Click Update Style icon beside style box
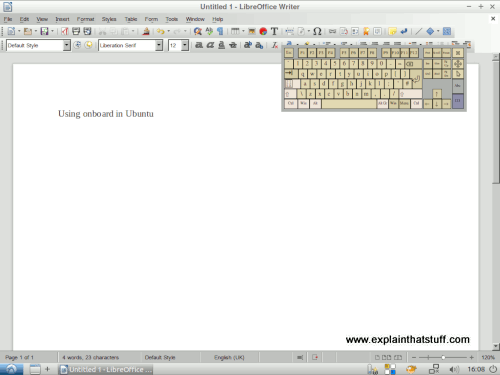Viewport: 500px width, 375px height. pyautogui.click(x=77, y=45)
